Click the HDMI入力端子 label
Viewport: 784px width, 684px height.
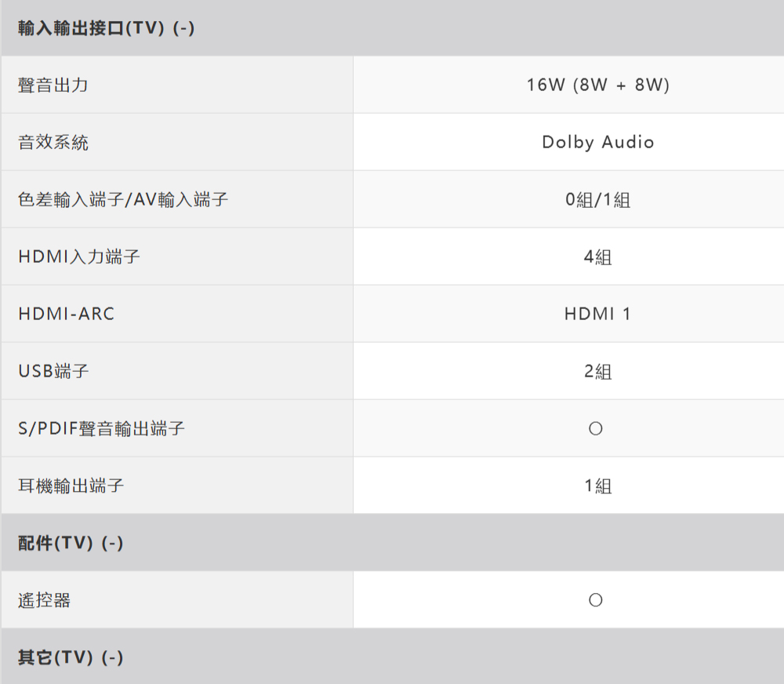click(79, 256)
